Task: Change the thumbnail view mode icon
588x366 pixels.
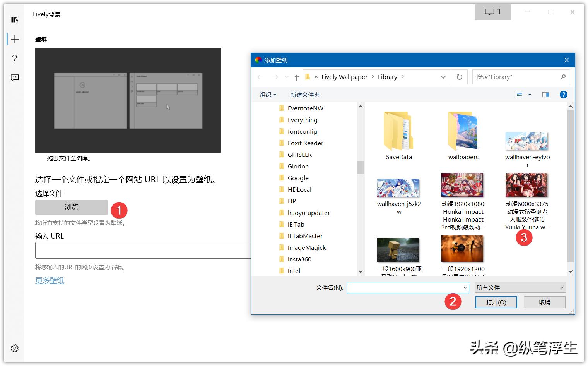Action: coord(520,94)
